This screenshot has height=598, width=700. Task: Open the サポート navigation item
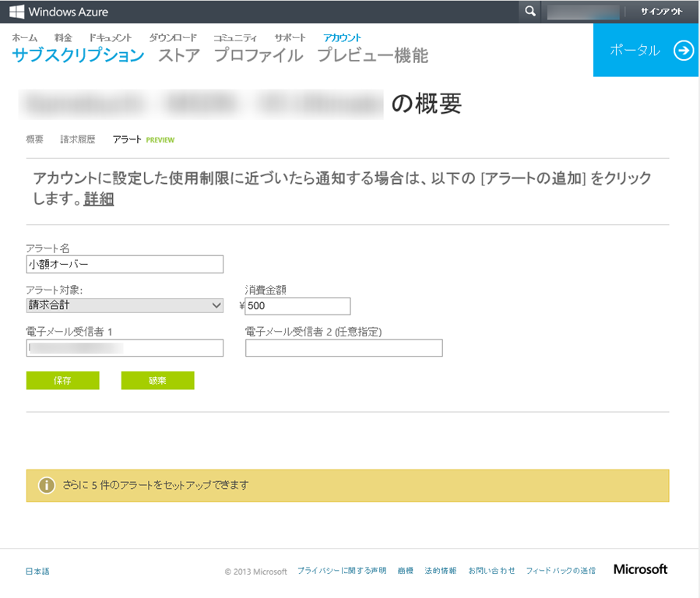pos(290,37)
